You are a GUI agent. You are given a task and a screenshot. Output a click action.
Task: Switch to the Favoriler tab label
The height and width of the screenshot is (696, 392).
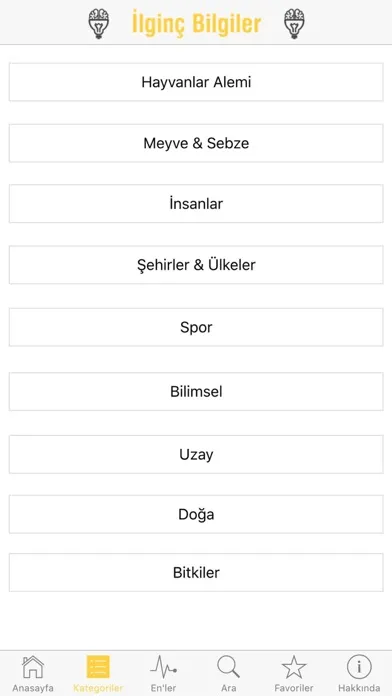pos(294,688)
